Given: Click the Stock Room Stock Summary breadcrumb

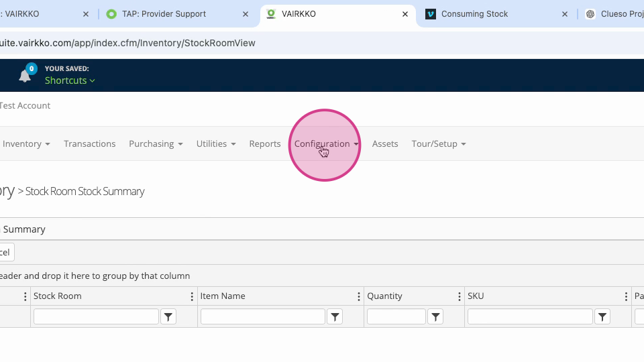Looking at the screenshot, I should (x=85, y=191).
